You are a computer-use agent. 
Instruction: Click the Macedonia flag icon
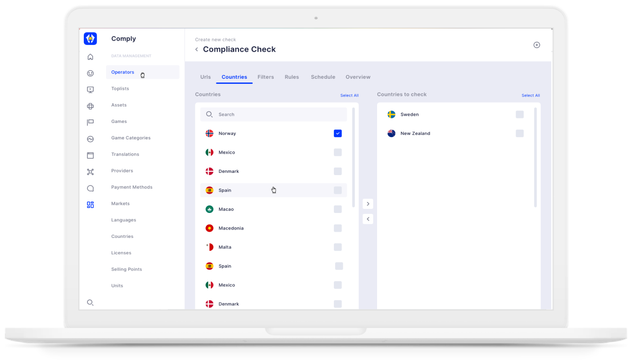click(x=209, y=228)
